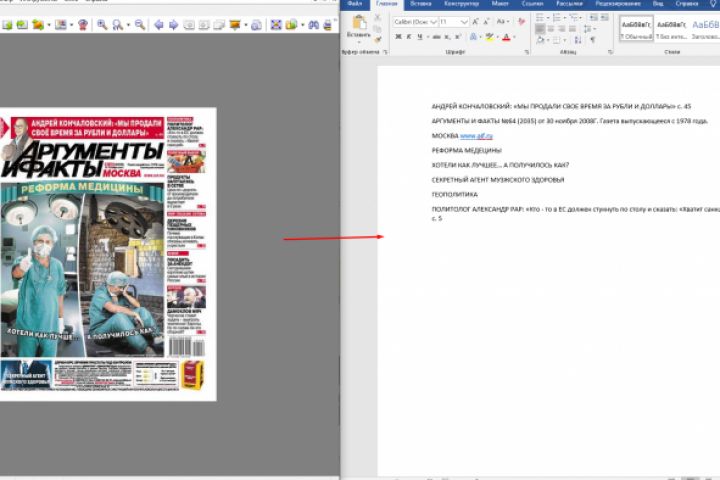Increase font size with the larger A icon
The width and height of the screenshot is (720, 480).
coord(475,22)
